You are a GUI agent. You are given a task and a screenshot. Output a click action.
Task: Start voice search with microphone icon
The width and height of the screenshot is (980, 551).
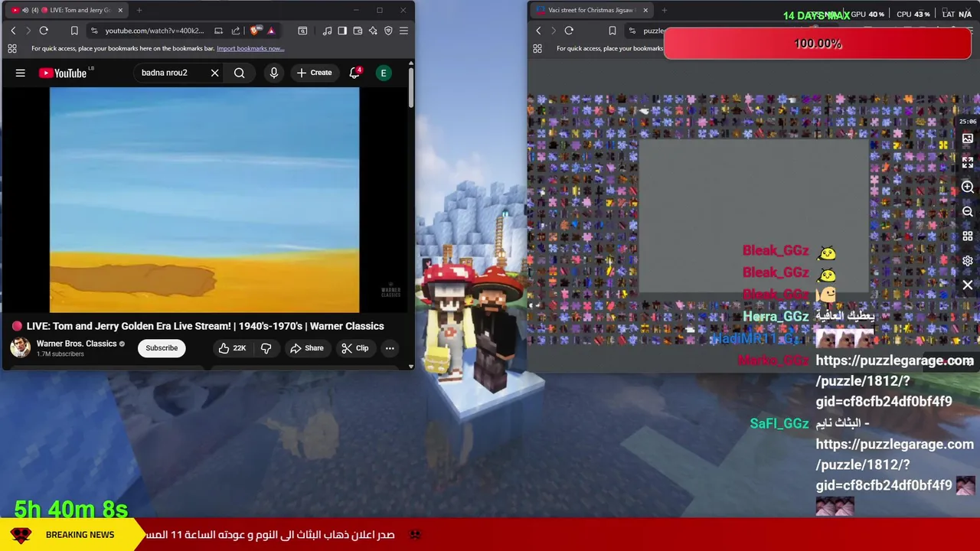coord(273,73)
